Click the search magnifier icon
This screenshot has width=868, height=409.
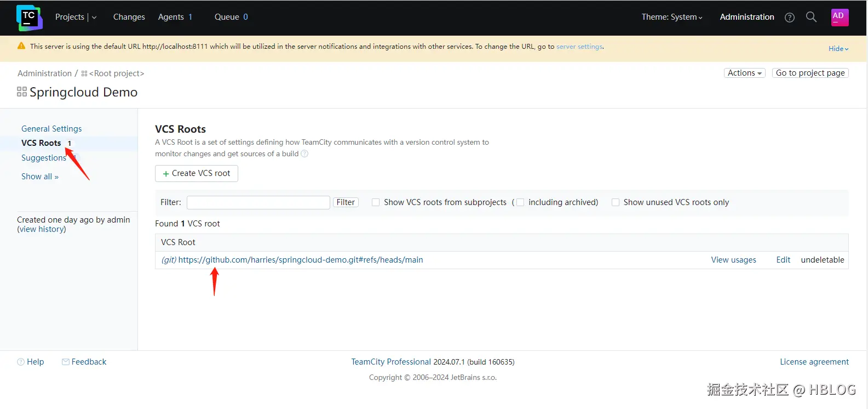click(x=811, y=17)
